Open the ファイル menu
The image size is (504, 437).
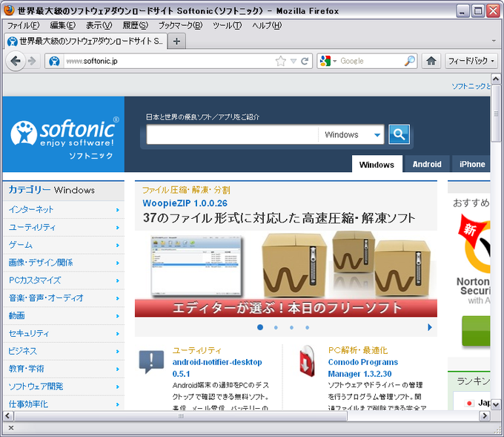click(x=23, y=25)
